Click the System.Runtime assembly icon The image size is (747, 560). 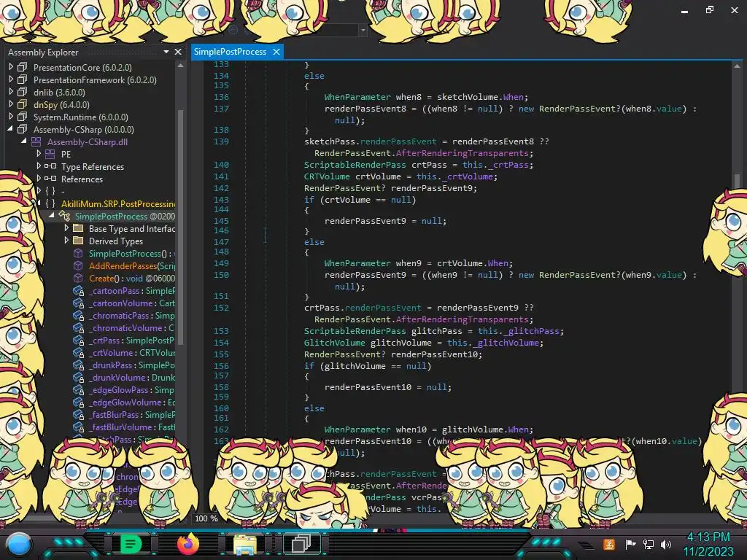[x=23, y=117]
